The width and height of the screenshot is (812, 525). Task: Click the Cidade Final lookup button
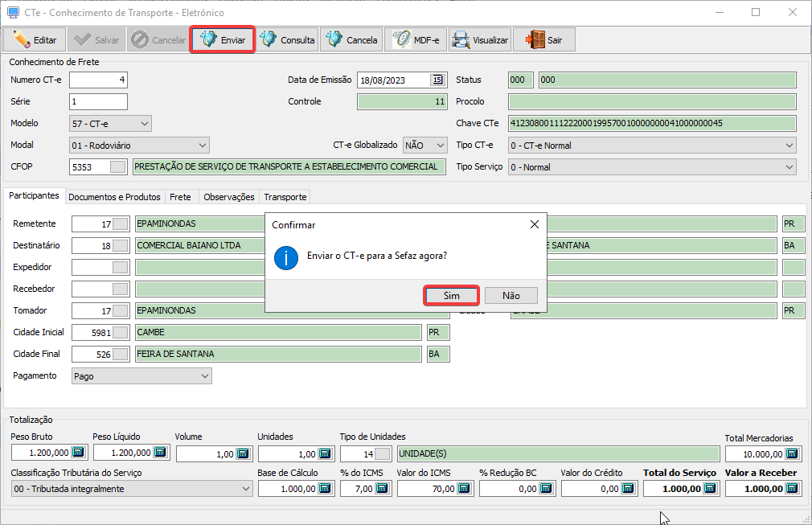120,354
